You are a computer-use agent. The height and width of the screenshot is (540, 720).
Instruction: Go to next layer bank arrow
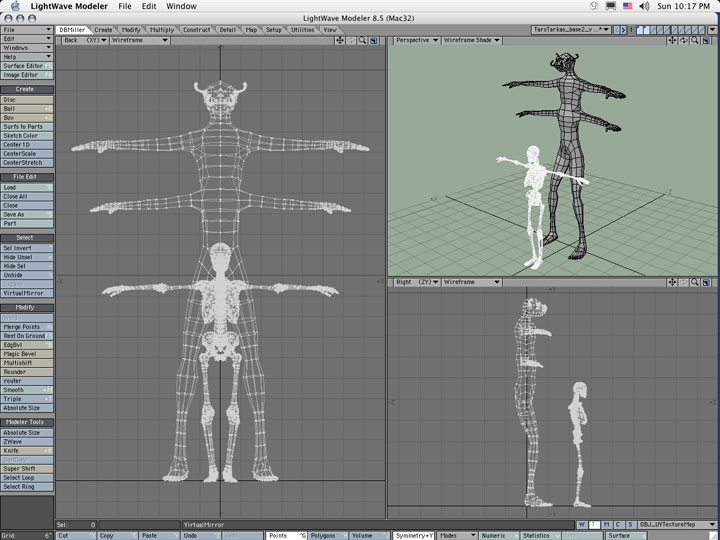pos(623,30)
